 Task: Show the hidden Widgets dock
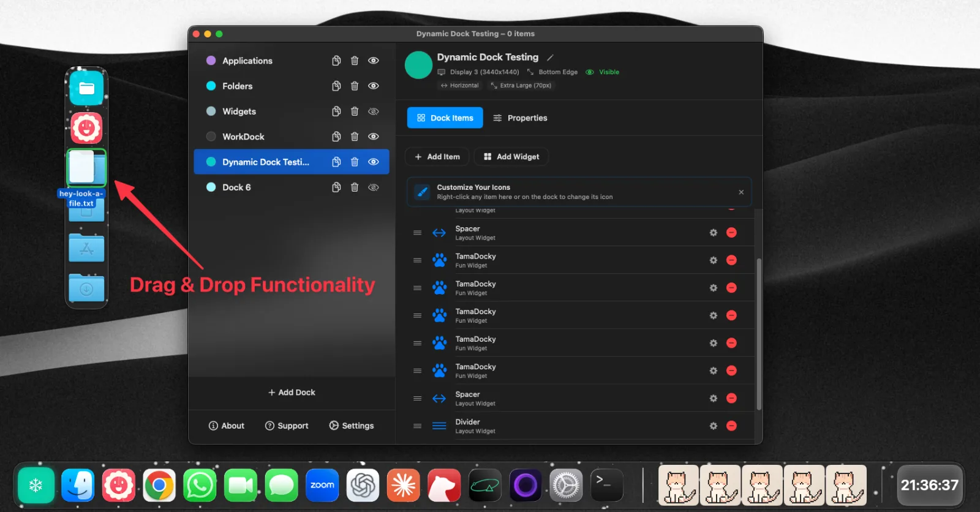[374, 111]
